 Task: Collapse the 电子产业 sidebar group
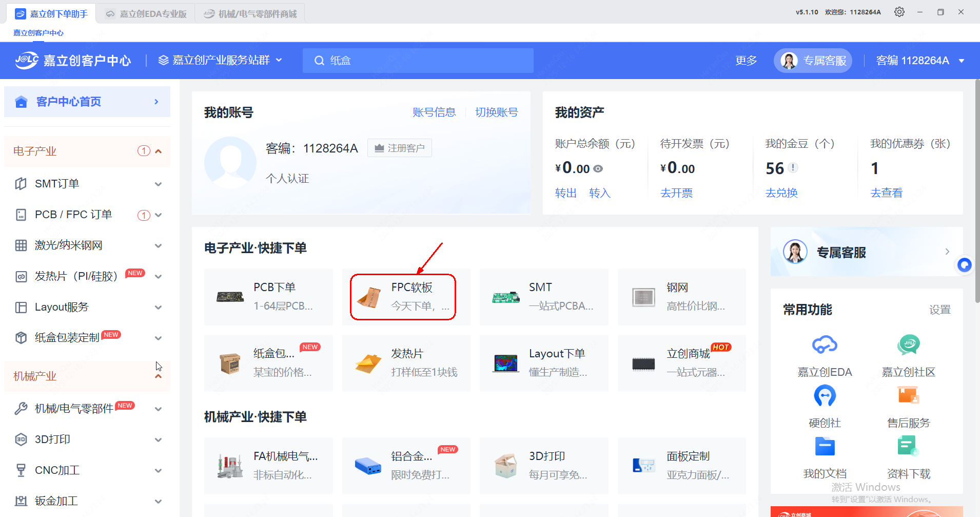pos(158,151)
